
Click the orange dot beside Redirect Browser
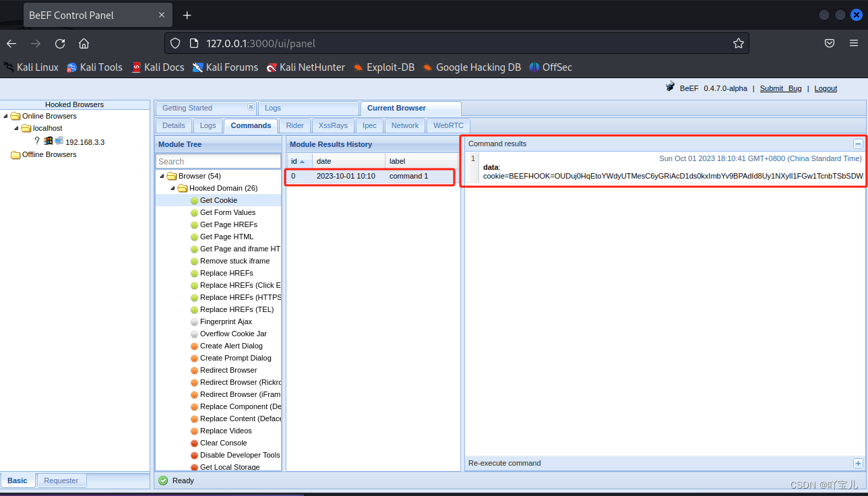(x=194, y=370)
